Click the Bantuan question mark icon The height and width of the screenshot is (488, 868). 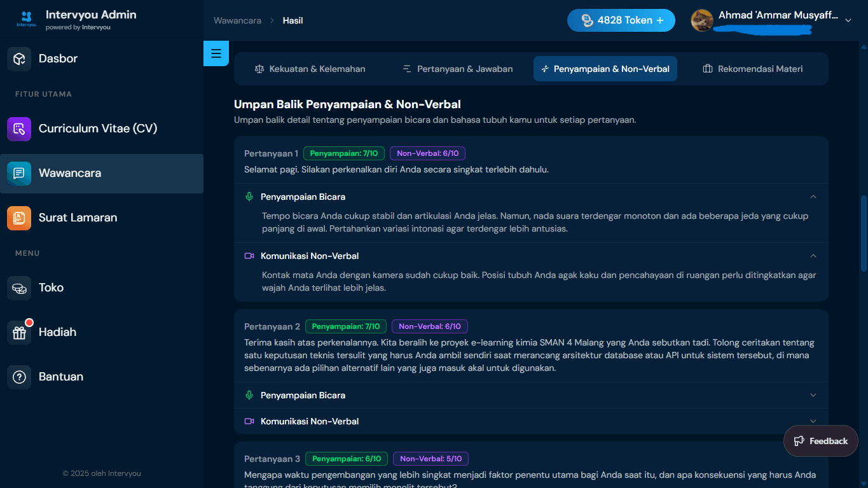(19, 377)
